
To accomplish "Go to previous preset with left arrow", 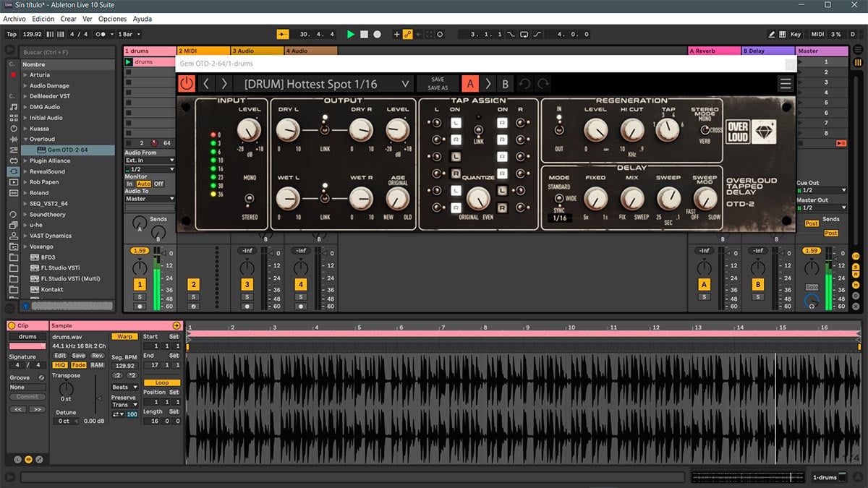I will (x=206, y=84).
